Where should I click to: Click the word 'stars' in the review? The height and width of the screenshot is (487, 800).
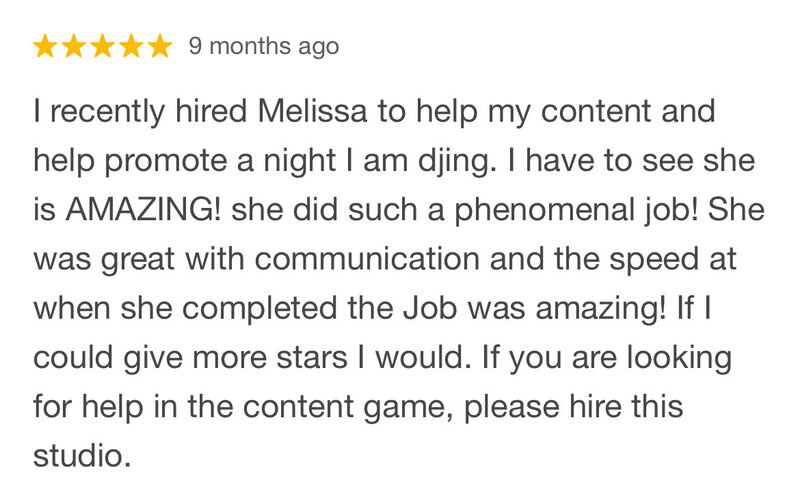pos(311,357)
